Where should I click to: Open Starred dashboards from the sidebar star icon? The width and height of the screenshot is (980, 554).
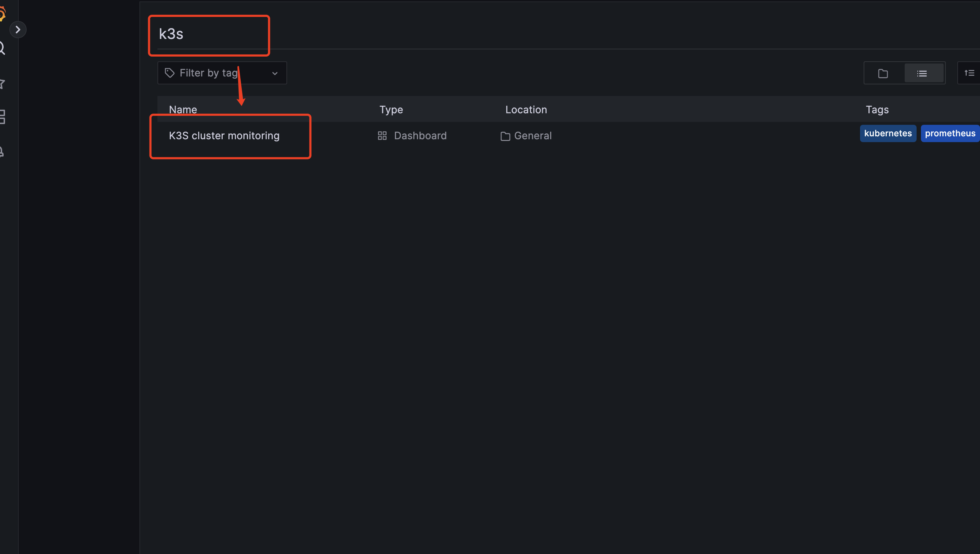coord(2,83)
